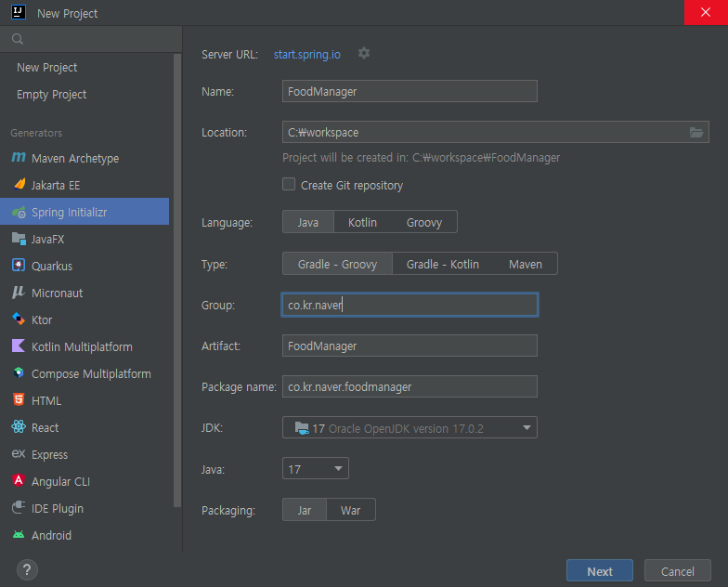Select the Maven Archetype generator

pyautogui.click(x=84, y=158)
